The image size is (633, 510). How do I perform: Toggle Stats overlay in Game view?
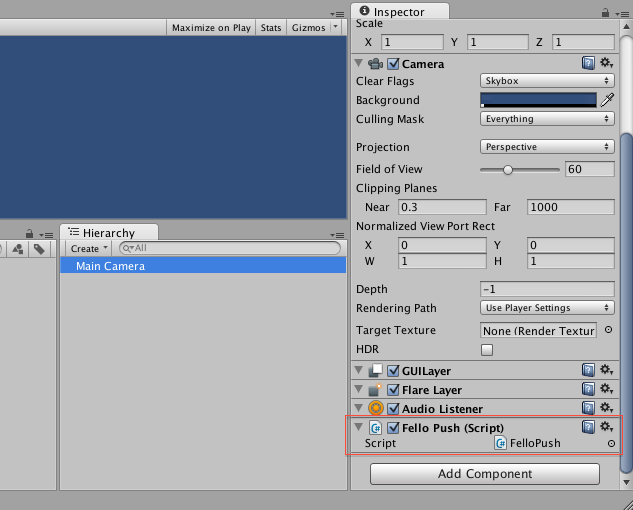[x=271, y=28]
